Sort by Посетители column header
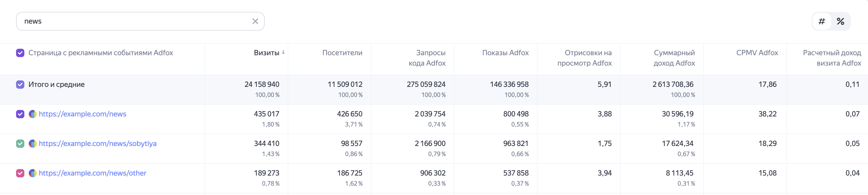 tap(342, 53)
